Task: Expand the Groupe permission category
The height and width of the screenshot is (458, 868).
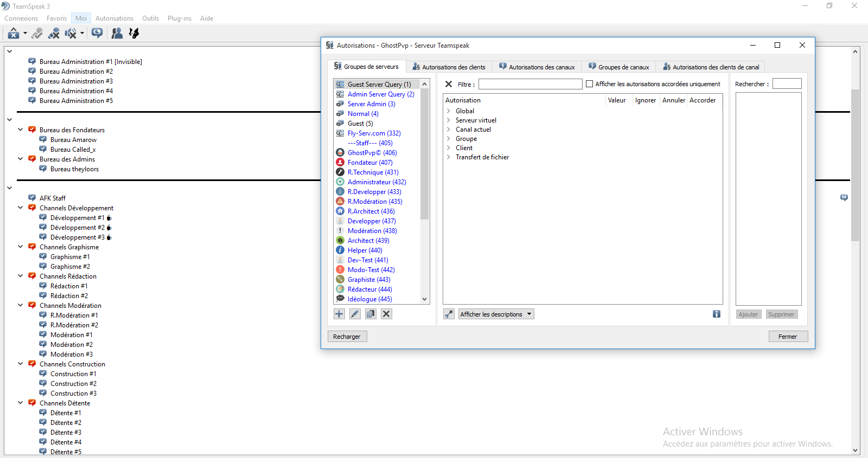Action: pyautogui.click(x=449, y=139)
